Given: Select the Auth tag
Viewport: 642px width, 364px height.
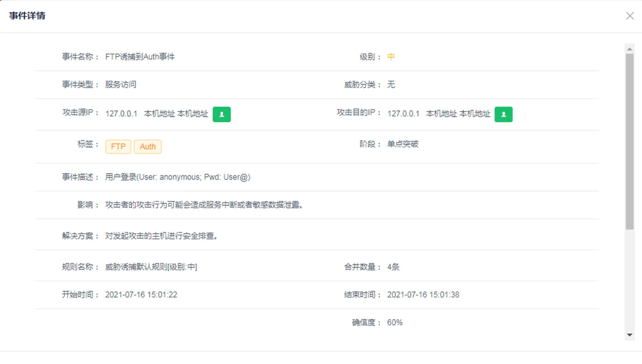Looking at the screenshot, I should pos(148,146).
